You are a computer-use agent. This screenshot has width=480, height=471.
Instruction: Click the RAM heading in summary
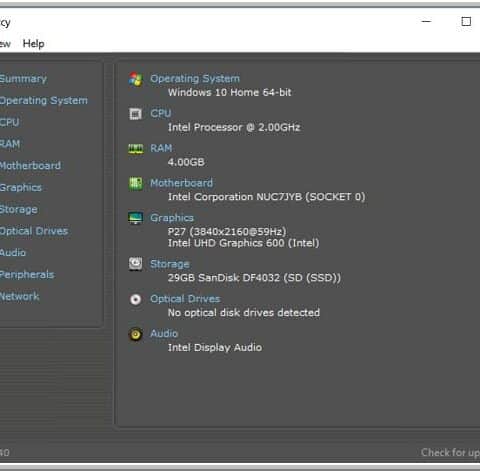(161, 148)
